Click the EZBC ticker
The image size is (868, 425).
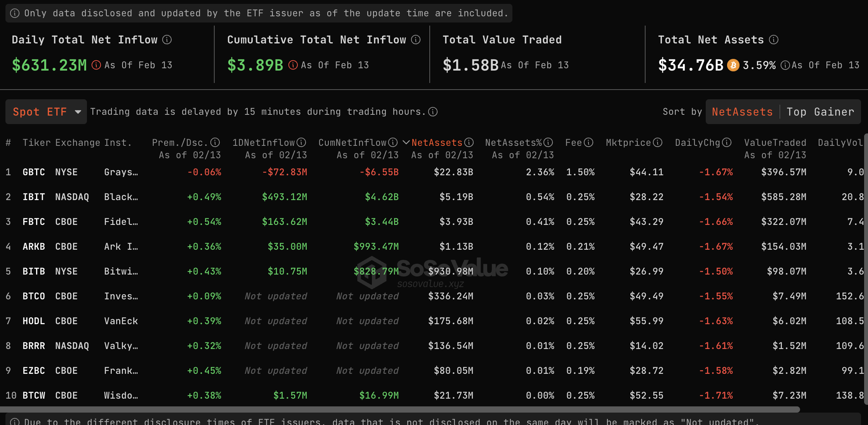point(34,370)
